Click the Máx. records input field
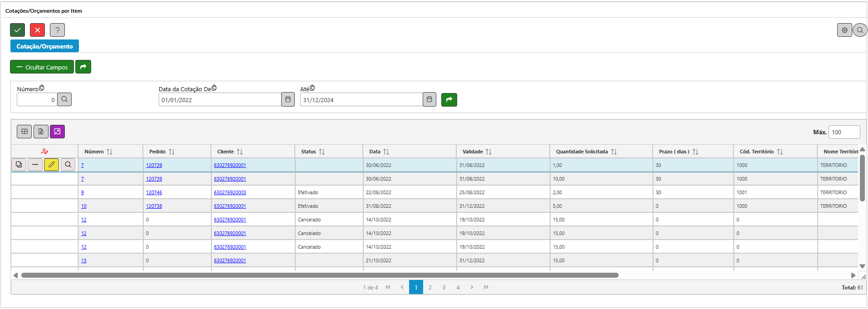868x309 pixels. (x=844, y=132)
